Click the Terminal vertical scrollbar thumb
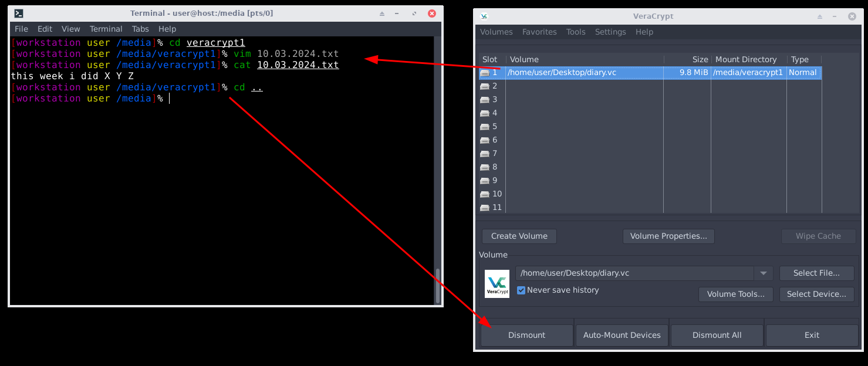 438,286
